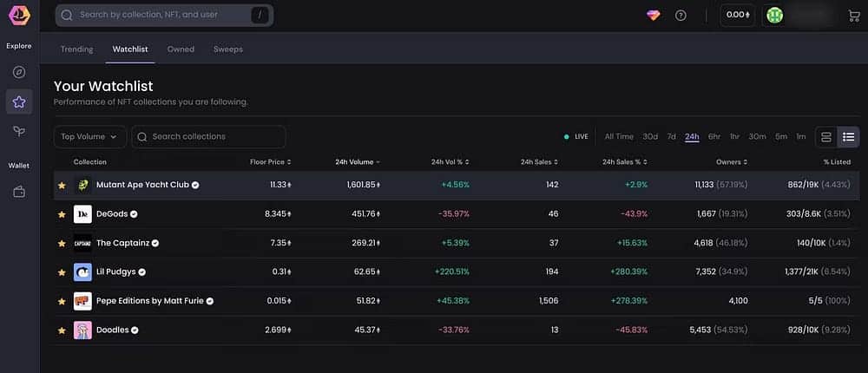Expand the Top Volume dropdown
This screenshot has width=868, height=373.
click(x=90, y=136)
